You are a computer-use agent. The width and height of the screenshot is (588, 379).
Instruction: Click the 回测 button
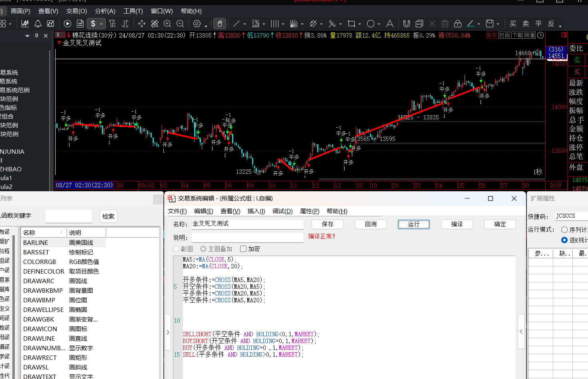[x=371, y=224]
